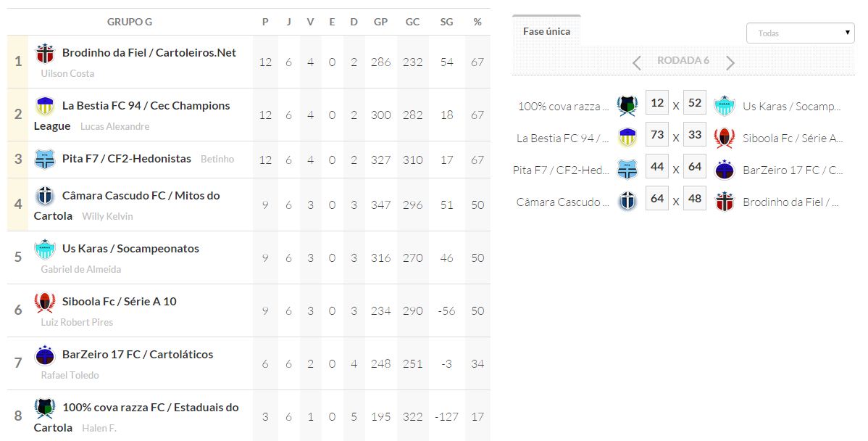This screenshot has height=441, width=868.
Task: Click La Bestia FC 94 crest in standings
Action: pos(45,107)
